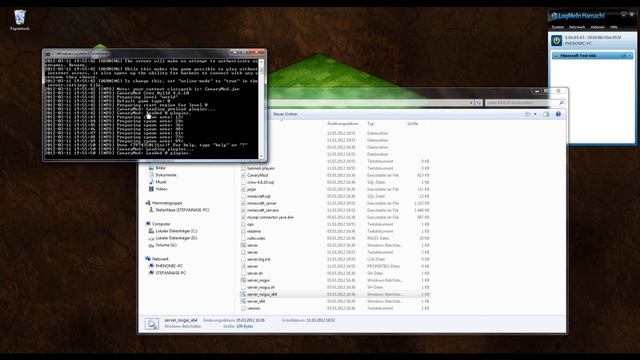This screenshot has height=360, width=640.
Task: Open Heimnetzgruppe icon in navigation pane
Action: pos(148,203)
